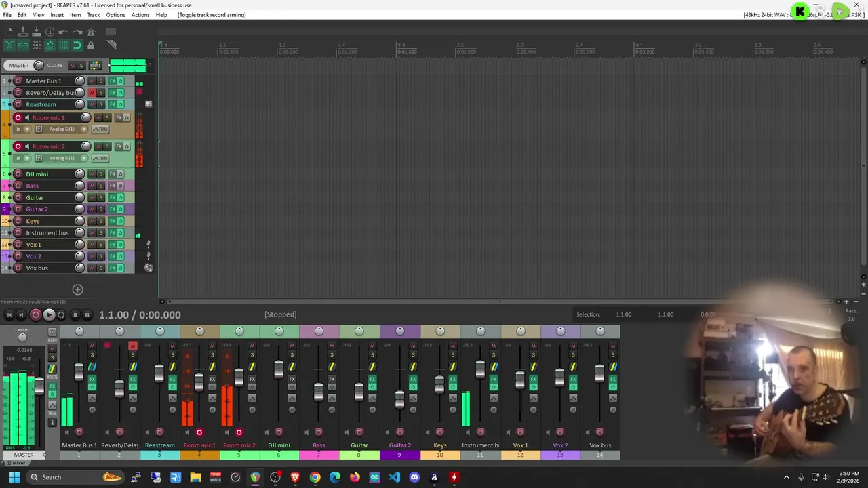
Task: Click the transport Record button
Action: point(35,315)
